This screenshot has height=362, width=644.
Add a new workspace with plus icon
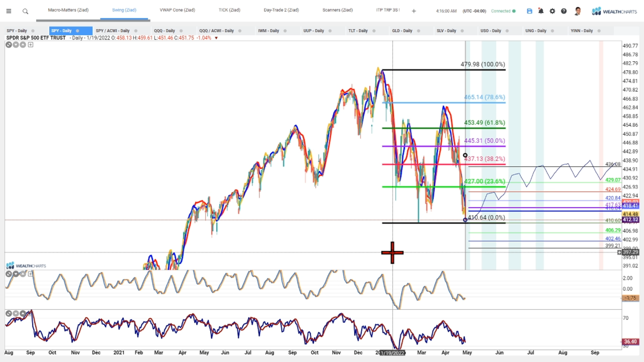414,11
